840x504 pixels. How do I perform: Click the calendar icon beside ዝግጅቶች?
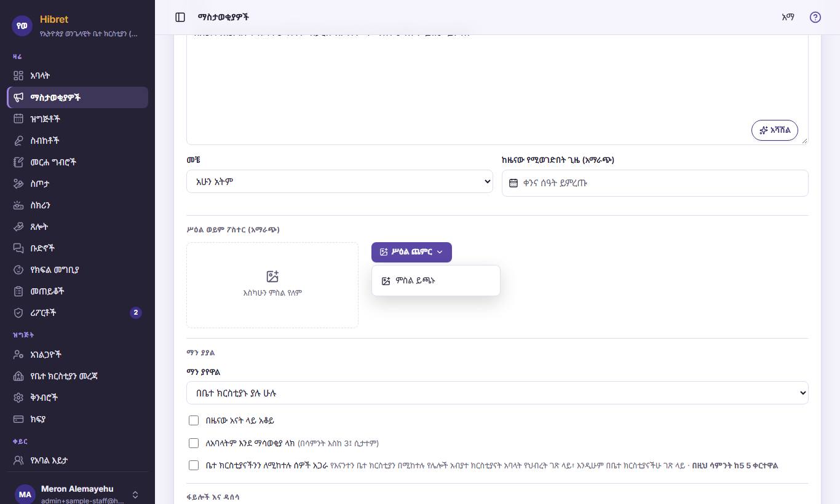click(18, 119)
